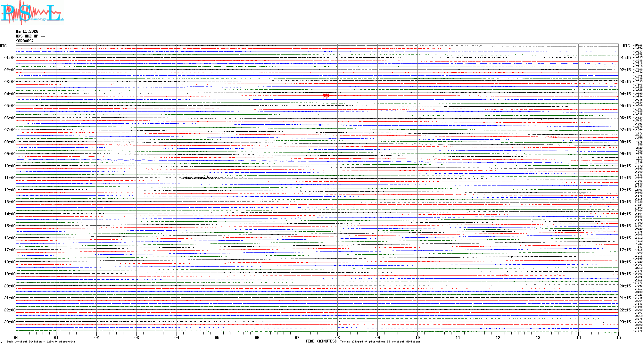Click the left UTC axis header
The width and height of the screenshot is (644, 346).
click(3, 46)
